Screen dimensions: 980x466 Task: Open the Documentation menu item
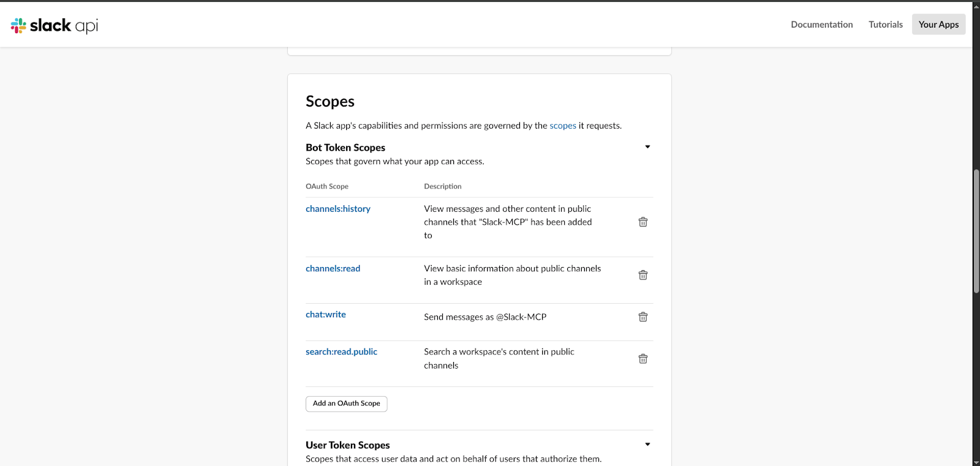point(821,24)
